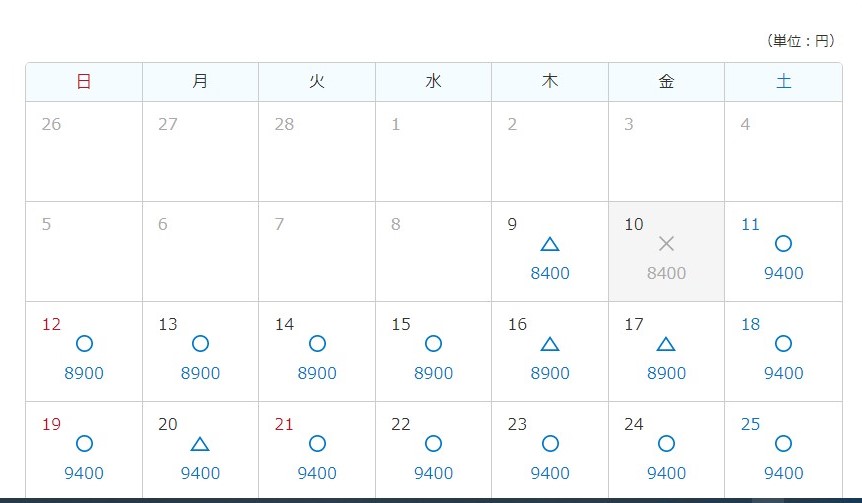Image resolution: width=862 pixels, height=503 pixels.
Task: Click the 8900 price on the 15th
Action: 433,373
